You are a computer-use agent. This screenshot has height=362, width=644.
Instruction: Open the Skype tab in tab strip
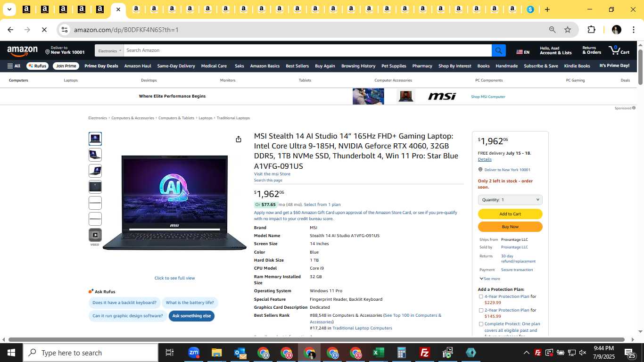pyautogui.click(x=530, y=9)
